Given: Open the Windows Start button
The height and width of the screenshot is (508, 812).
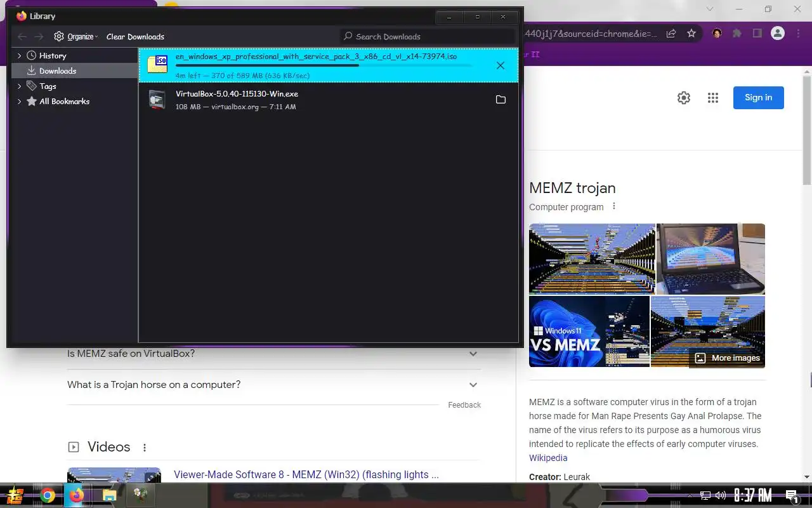Looking at the screenshot, I should 15,495.
